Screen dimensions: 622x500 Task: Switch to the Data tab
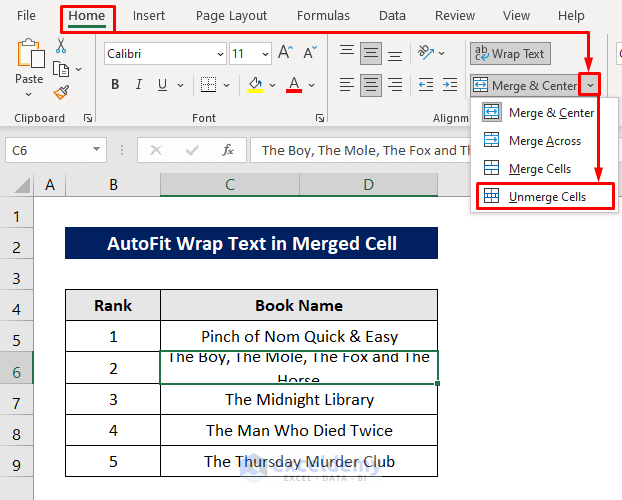392,16
